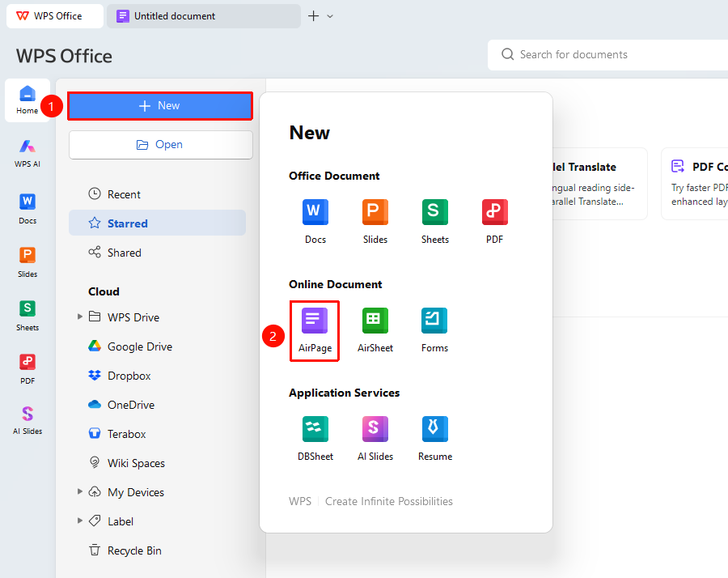Image resolution: width=728 pixels, height=578 pixels.
Task: Open Slides from the left sidebar
Action: (28, 262)
